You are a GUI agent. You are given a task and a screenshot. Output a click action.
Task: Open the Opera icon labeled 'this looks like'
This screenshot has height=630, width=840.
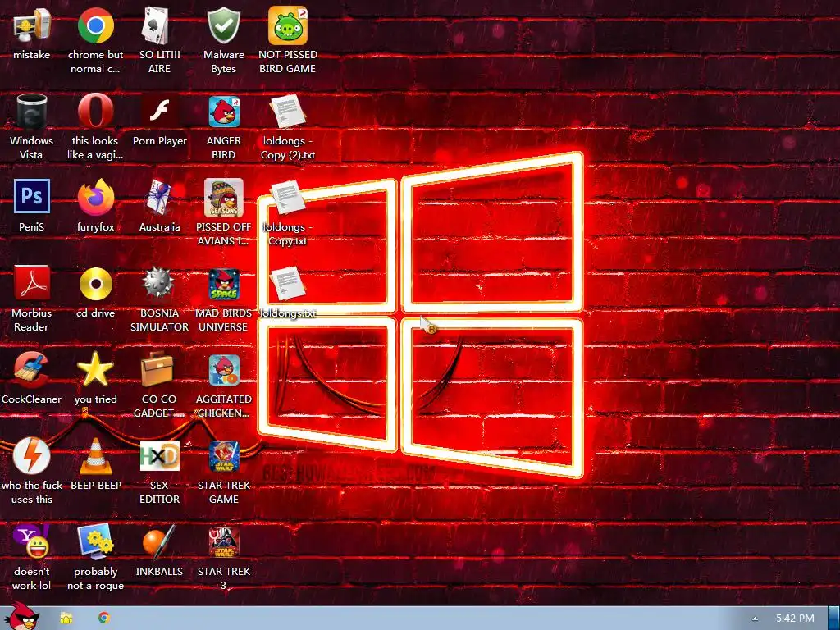pos(95,112)
